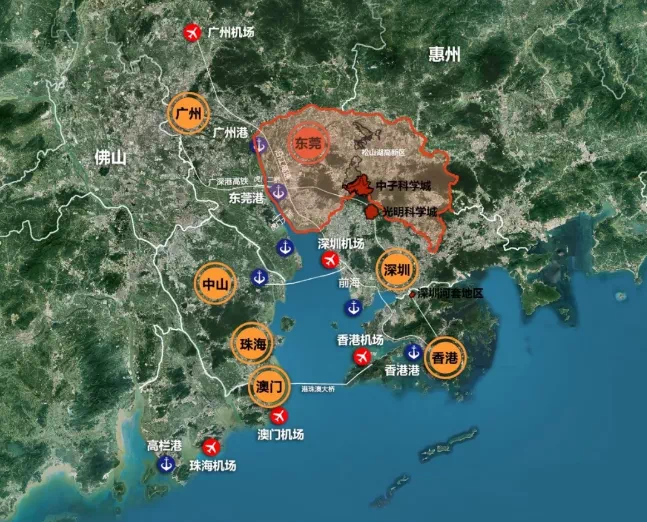Click the 香港港 anchor icon
The width and height of the screenshot is (647, 522).
[413, 352]
